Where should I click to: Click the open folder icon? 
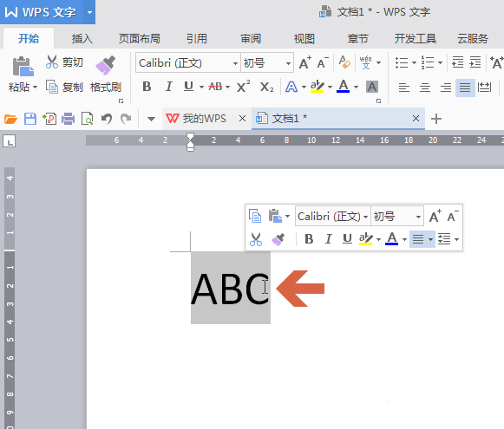coord(10,119)
